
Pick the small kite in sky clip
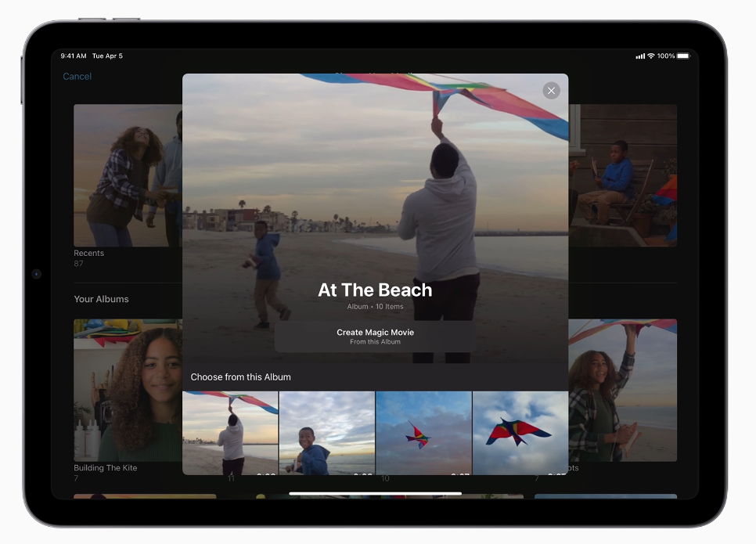(423, 433)
